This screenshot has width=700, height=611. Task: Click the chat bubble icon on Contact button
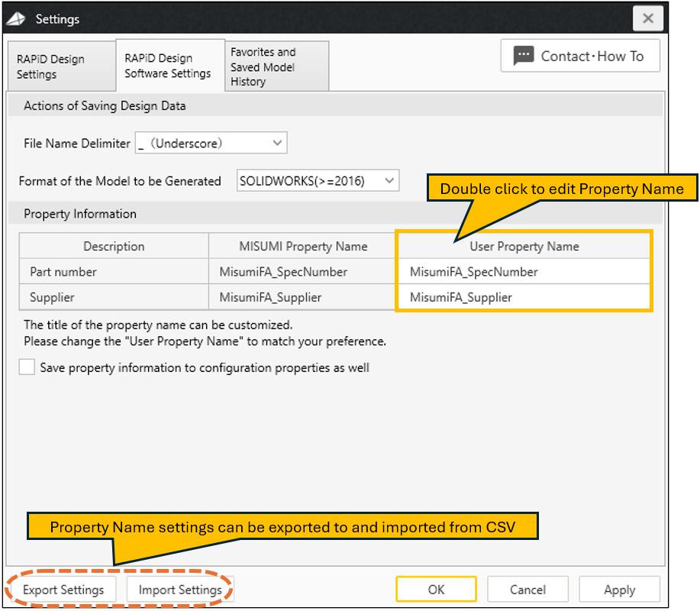click(524, 56)
